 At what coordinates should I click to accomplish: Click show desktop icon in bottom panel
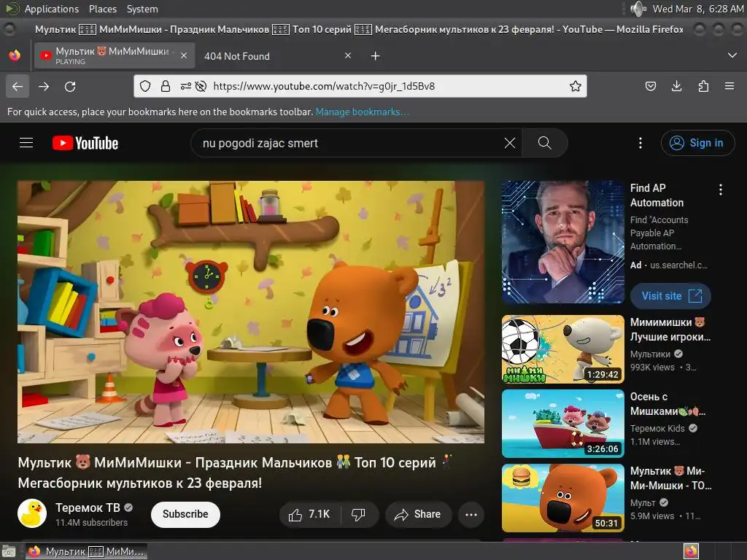9,551
